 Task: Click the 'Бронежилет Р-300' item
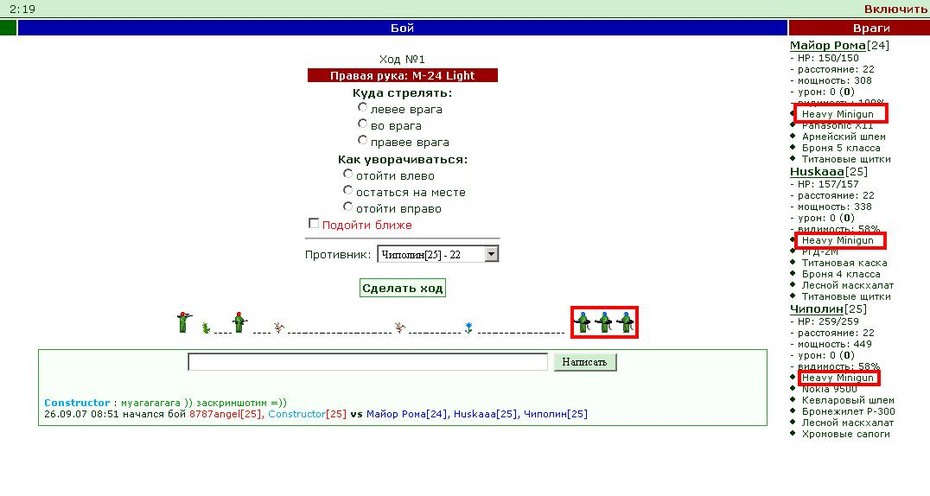tap(849, 412)
